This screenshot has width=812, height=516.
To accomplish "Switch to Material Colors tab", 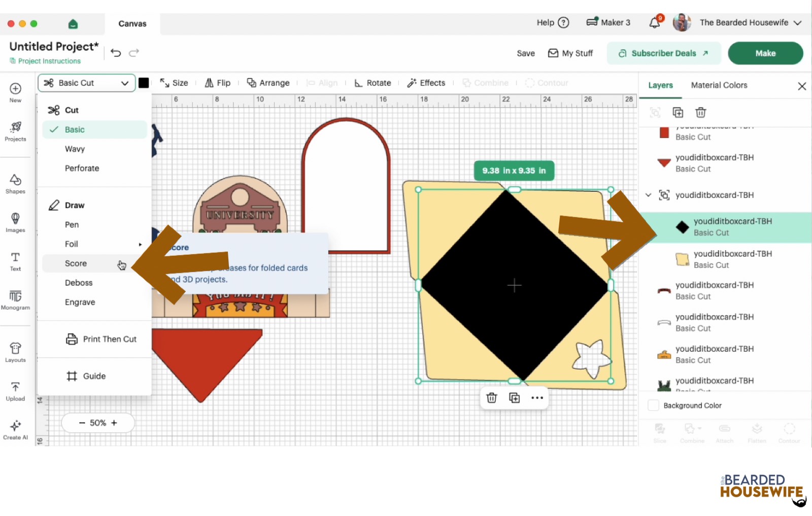I will pos(719,85).
